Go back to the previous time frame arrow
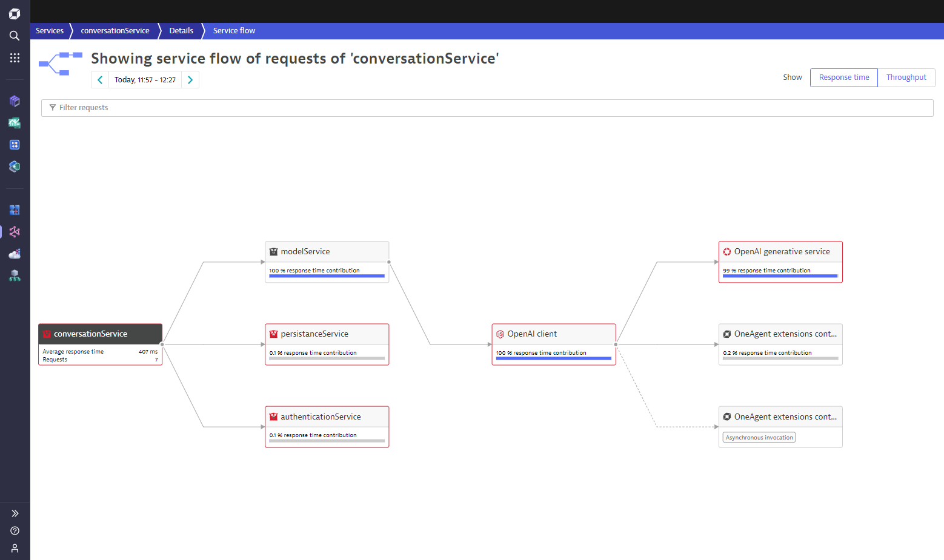 click(100, 79)
